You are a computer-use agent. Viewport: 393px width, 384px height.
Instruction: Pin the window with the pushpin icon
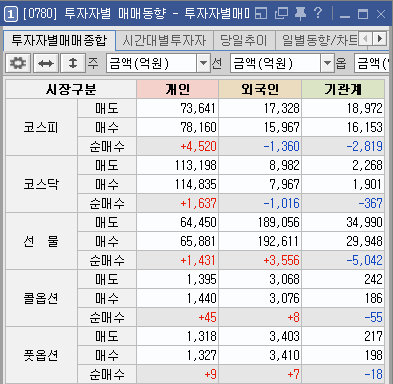pyautogui.click(x=300, y=14)
